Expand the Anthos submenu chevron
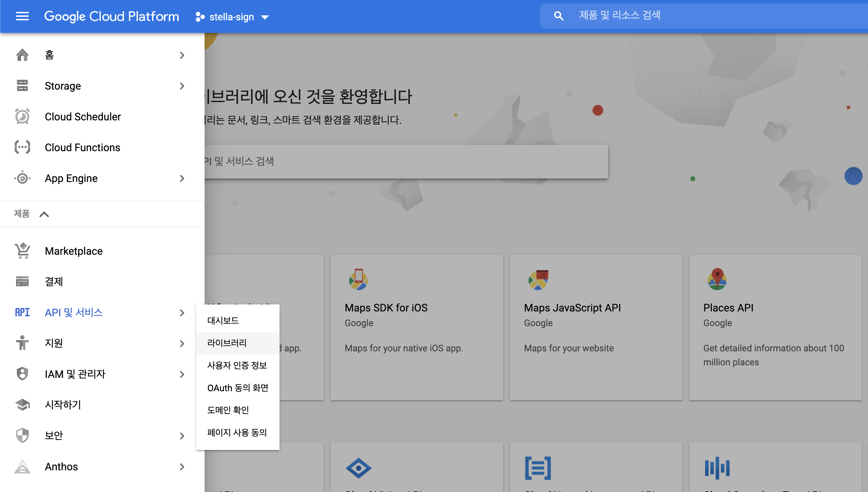Image resolution: width=868 pixels, height=492 pixels. [x=182, y=467]
